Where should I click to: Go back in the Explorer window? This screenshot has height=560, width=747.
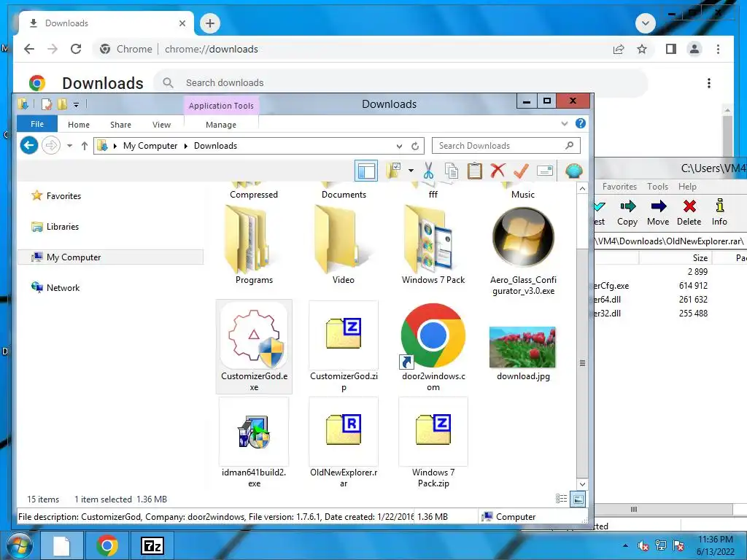(29, 145)
